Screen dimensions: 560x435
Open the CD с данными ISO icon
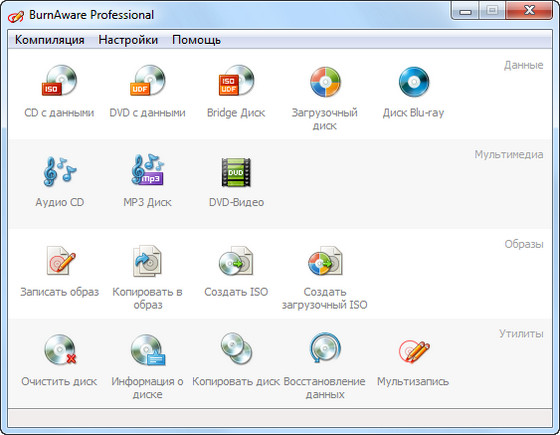(59, 81)
